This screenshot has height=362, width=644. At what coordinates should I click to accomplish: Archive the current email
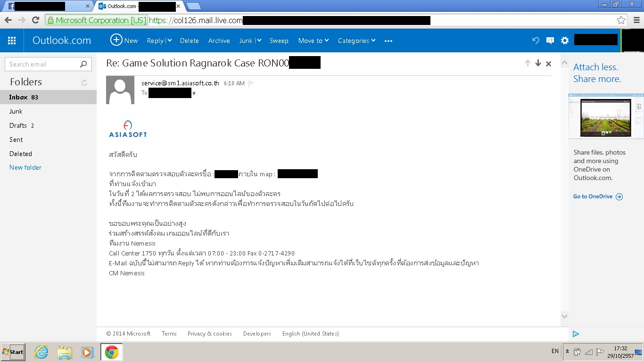pos(219,41)
